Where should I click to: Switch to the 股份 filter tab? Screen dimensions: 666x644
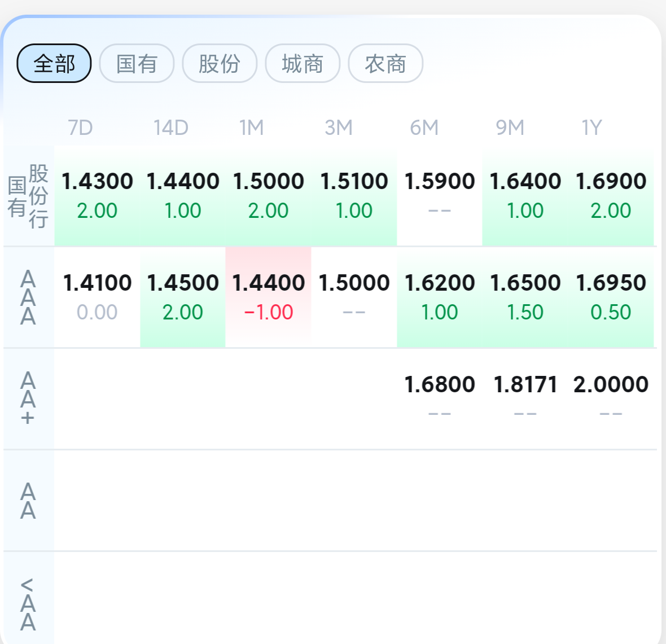pos(220,63)
